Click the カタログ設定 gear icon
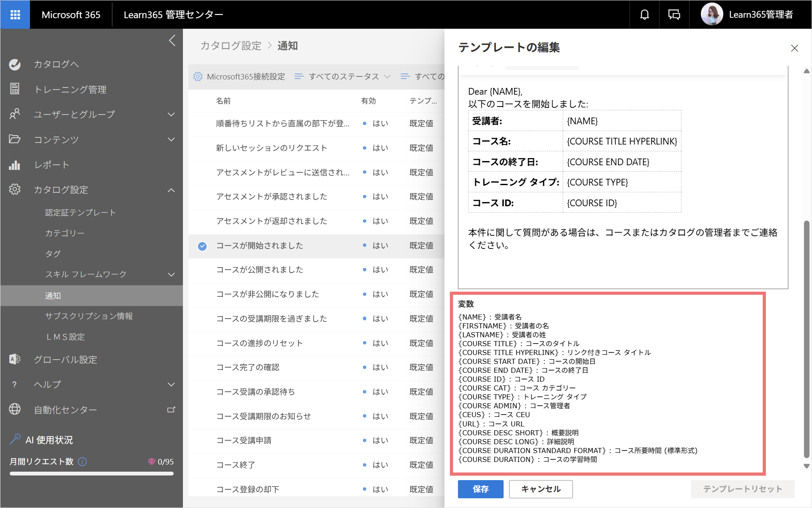 coord(15,189)
